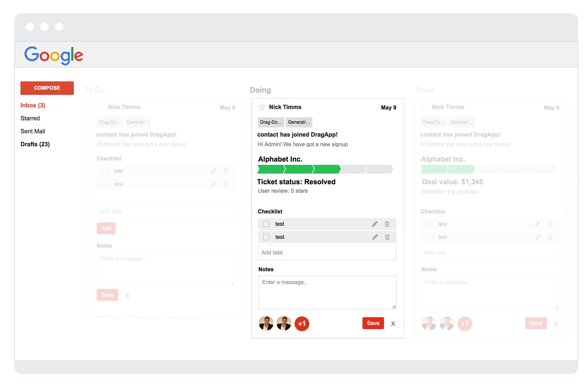The width and height of the screenshot is (588, 385).
Task: Click 'User review: 5 stars' text
Action: [x=283, y=191]
